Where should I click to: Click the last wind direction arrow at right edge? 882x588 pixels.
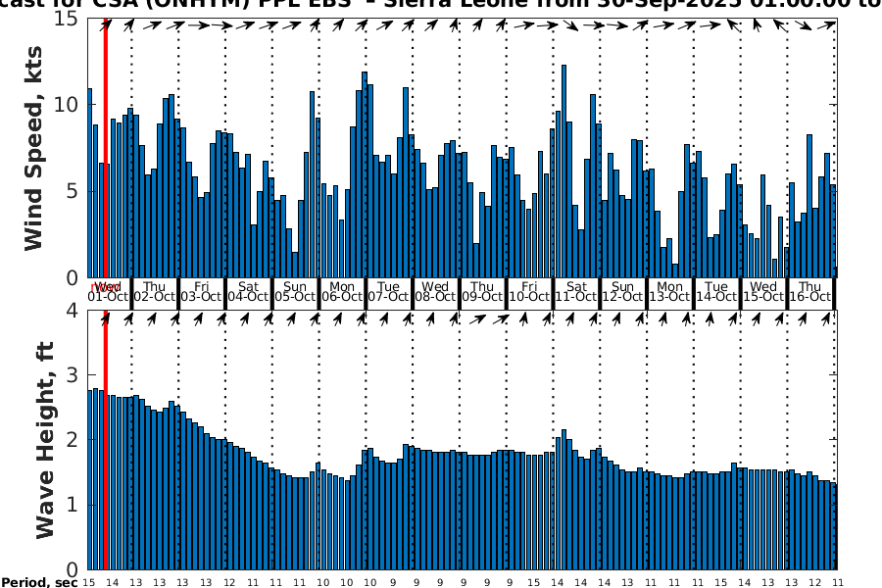(x=827, y=25)
